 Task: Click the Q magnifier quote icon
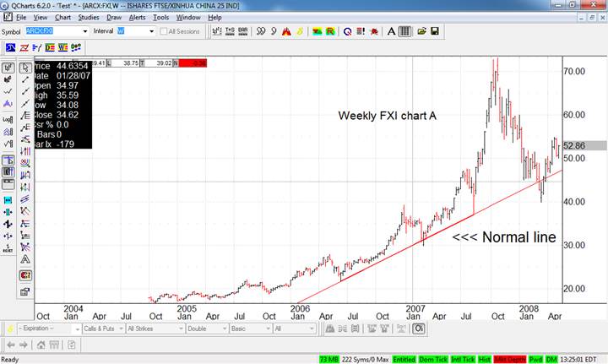click(x=347, y=31)
